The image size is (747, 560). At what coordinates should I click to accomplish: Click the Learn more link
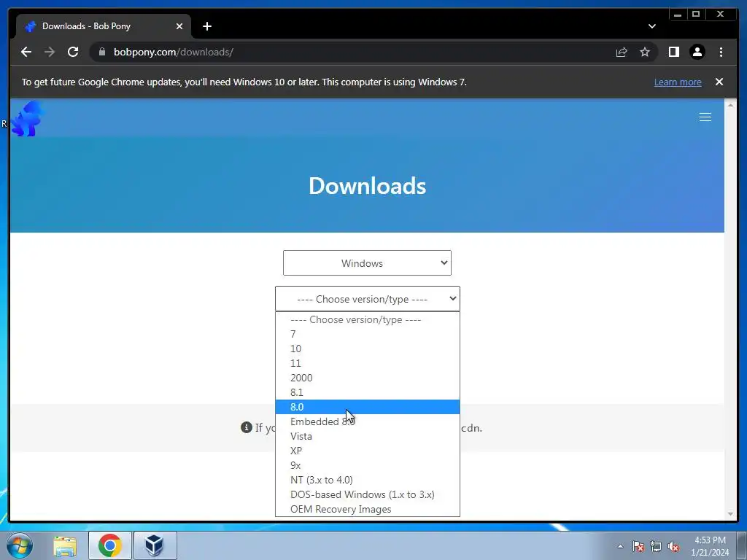click(678, 82)
